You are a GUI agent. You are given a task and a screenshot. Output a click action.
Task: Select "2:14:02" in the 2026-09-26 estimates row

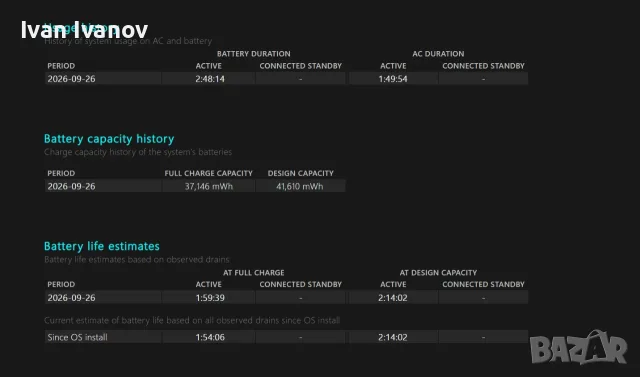(393, 298)
